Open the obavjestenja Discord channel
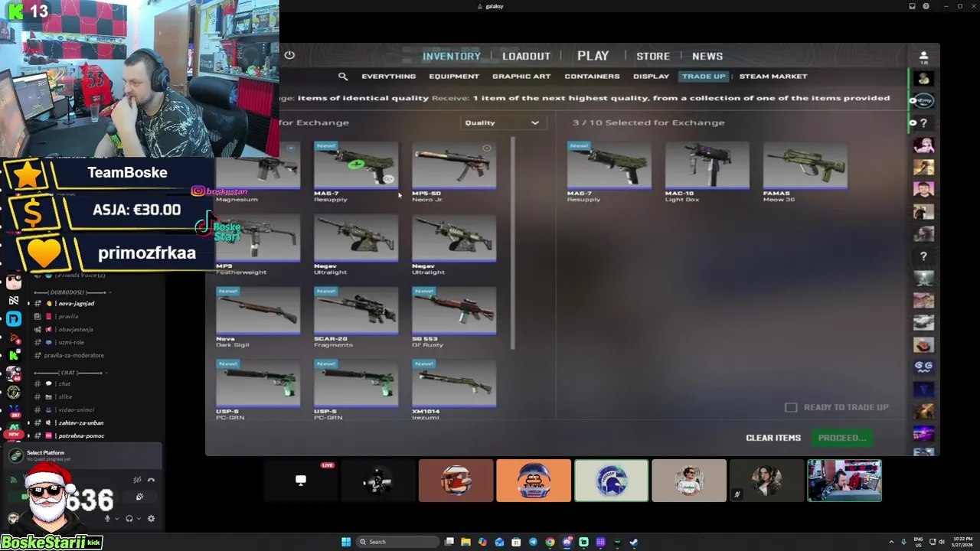The height and width of the screenshot is (551, 980). [75, 330]
